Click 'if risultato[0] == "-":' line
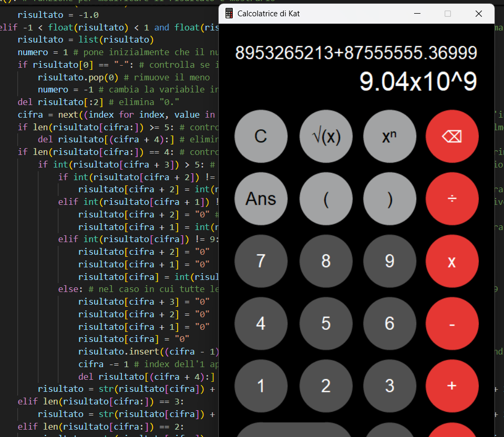Viewport: 504px width, 437px height. point(76,65)
